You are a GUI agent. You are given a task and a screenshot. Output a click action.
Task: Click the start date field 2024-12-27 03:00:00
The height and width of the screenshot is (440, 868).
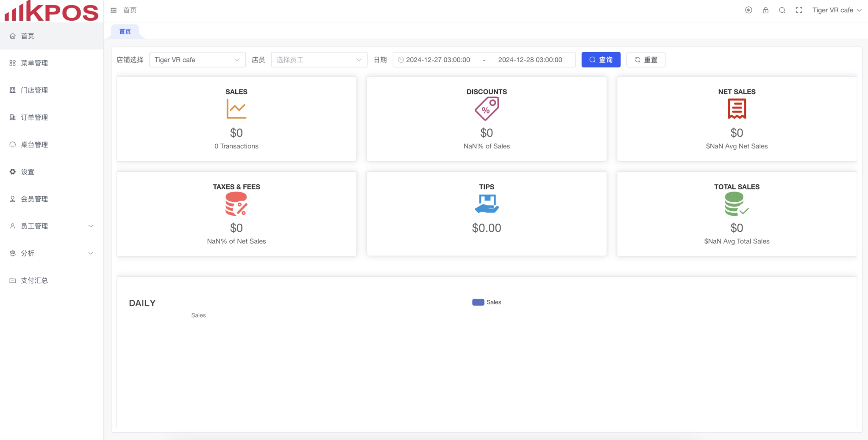click(x=438, y=60)
